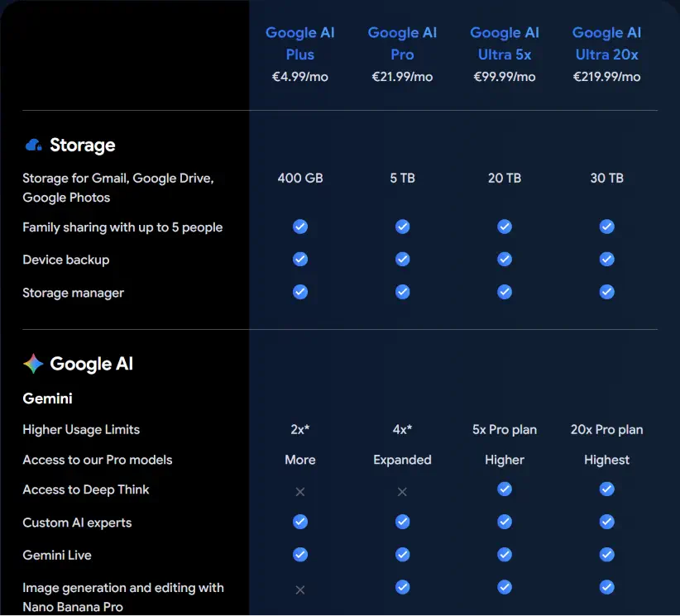Click Device backup checkmark for Ultra 20x
Screen dimensions: 680x616
[x=606, y=260]
